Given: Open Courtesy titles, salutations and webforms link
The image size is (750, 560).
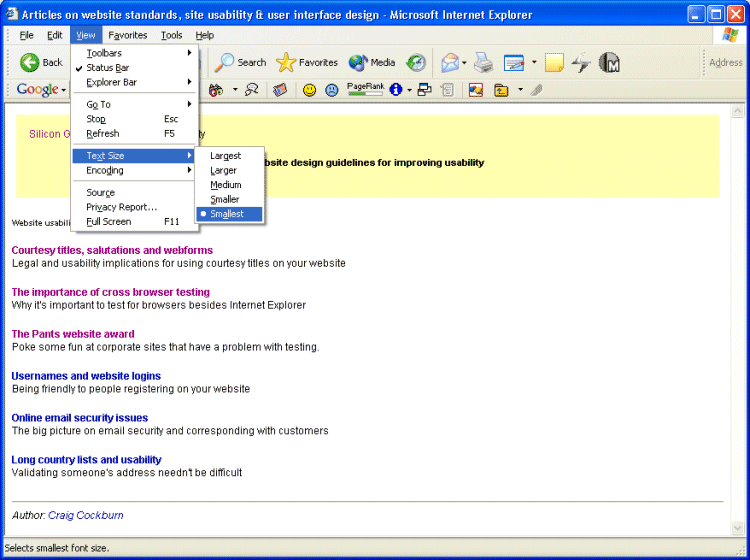Looking at the screenshot, I should (112, 250).
